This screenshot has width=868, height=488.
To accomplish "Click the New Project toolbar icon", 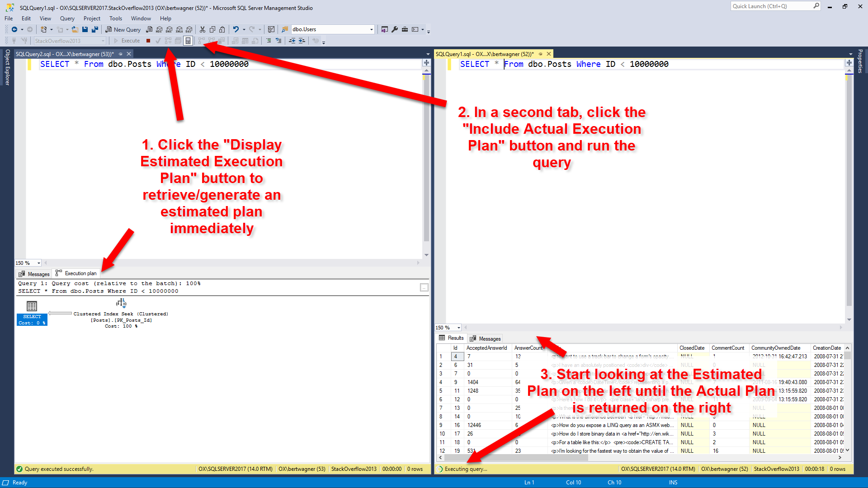I will (43, 29).
